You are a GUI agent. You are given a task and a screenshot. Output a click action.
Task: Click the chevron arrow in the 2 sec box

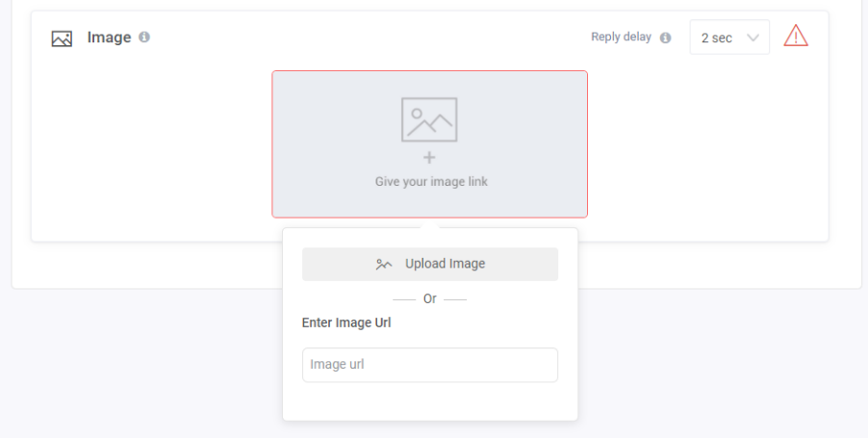point(753,38)
